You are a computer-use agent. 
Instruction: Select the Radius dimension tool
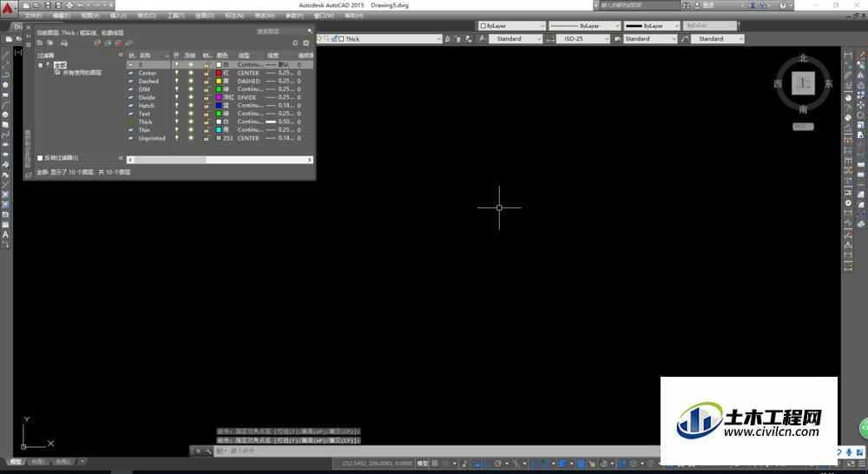(848, 97)
